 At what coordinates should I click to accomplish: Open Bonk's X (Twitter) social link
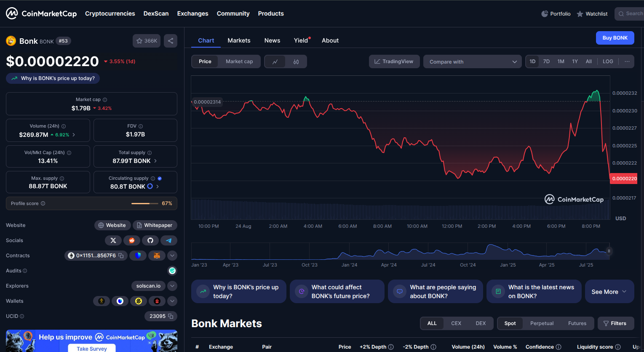pos(113,240)
